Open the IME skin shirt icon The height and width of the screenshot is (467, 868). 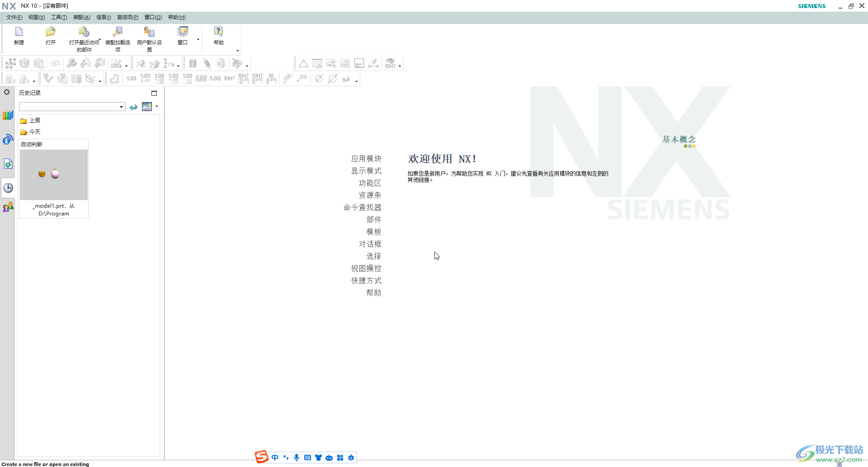pyautogui.click(x=318, y=458)
